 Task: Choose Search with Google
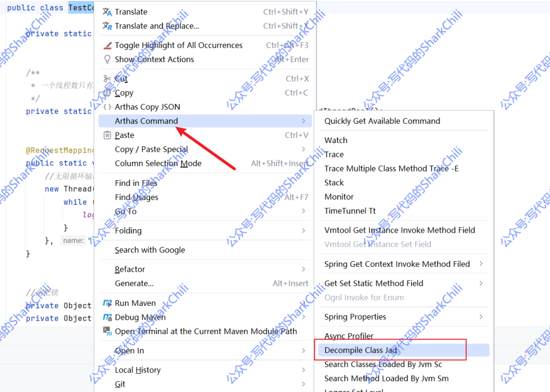pos(205,250)
